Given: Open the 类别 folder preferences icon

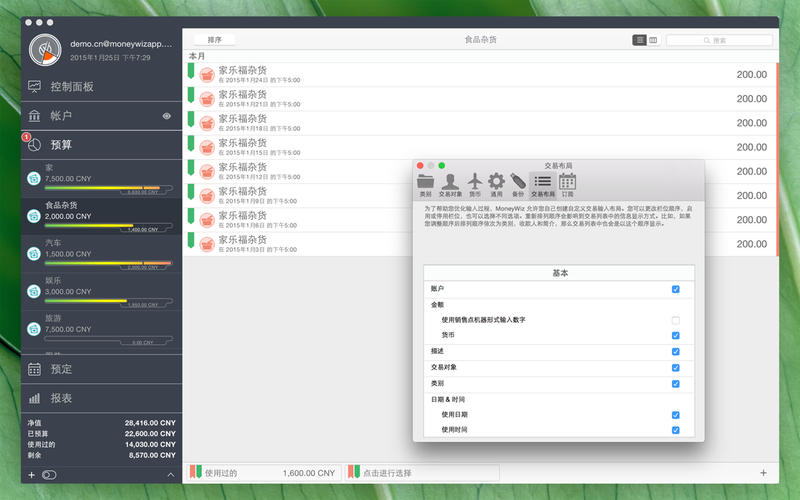Looking at the screenshot, I should pos(426,182).
